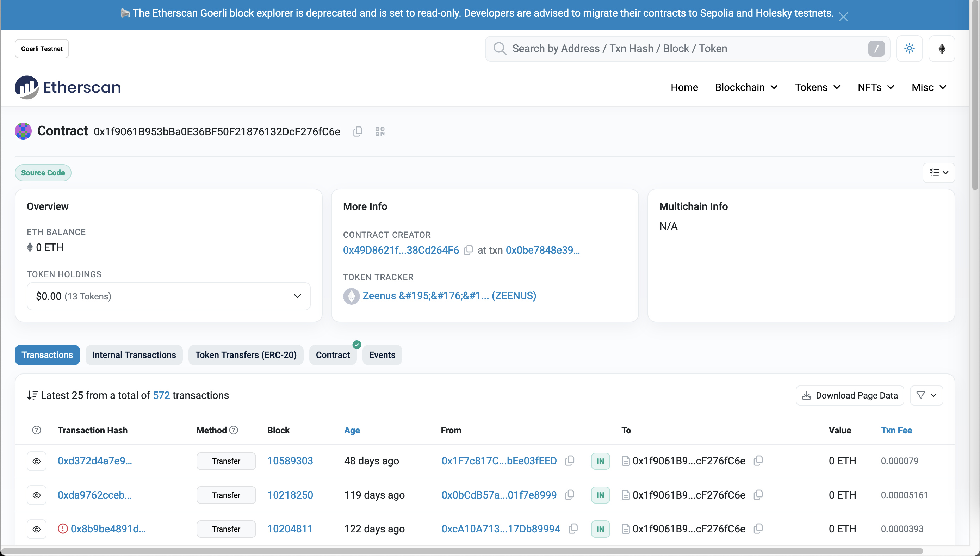
Task: Click the horizontal scrollbar at bottom
Action: 462,551
